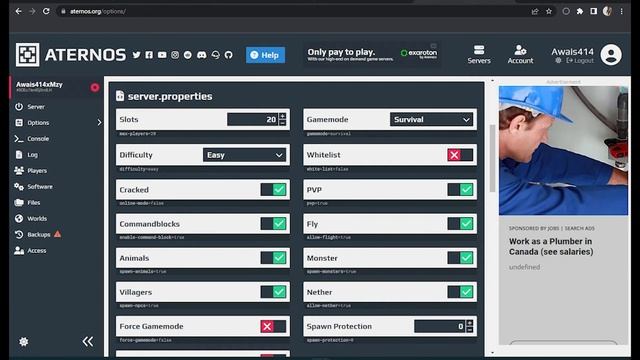640x360 pixels.
Task: Bookmark this page with star icon
Action: click(549, 11)
